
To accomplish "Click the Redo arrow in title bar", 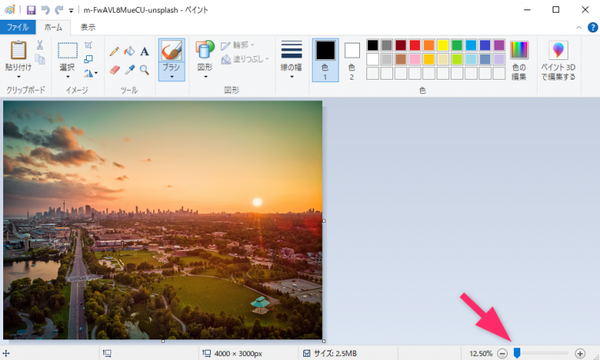I will pos(59,10).
